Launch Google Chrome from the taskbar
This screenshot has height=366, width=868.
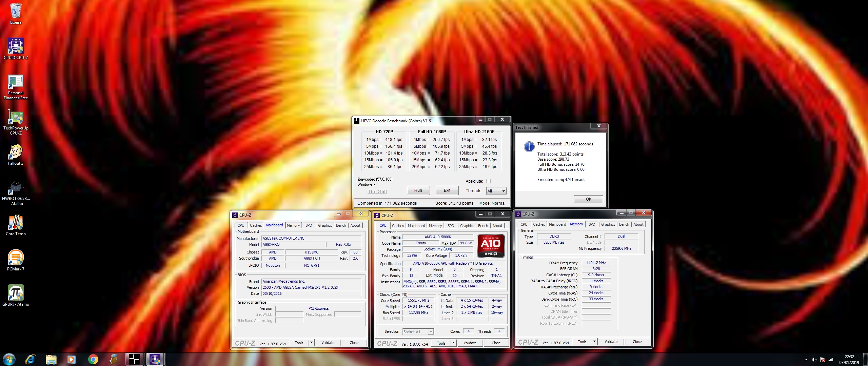pyautogui.click(x=93, y=359)
